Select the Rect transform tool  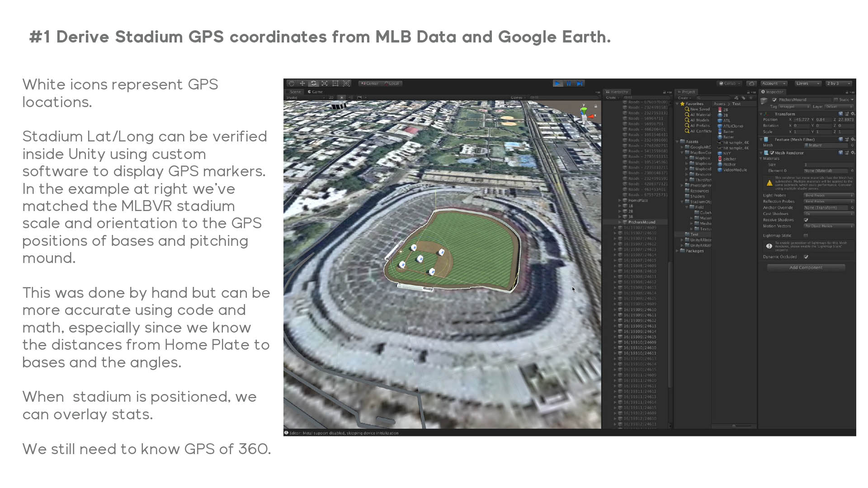(x=335, y=84)
